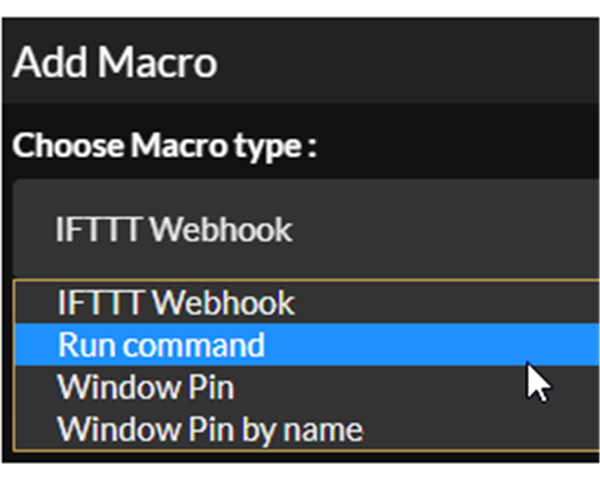Click the Macro type selection box
600x477 pixels.
(x=300, y=230)
